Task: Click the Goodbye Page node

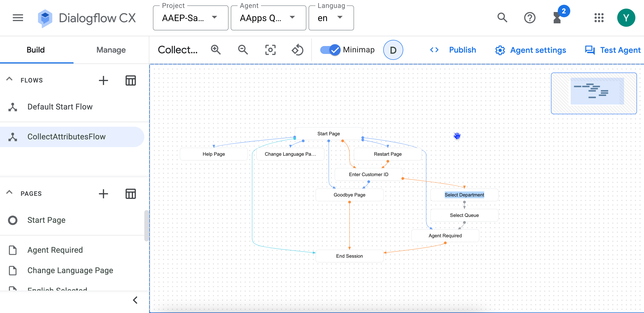Action: [349, 195]
